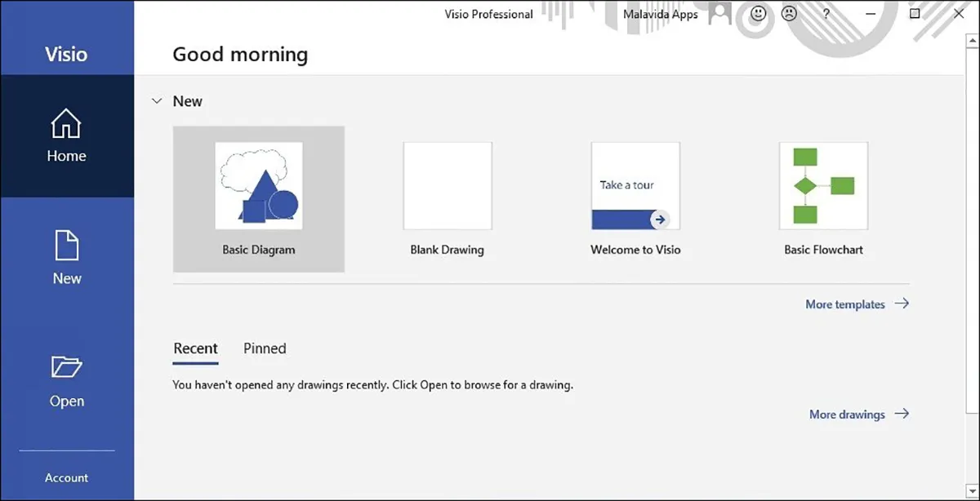This screenshot has width=980, height=501.
Task: Click the user account avatar icon
Action: 719,14
